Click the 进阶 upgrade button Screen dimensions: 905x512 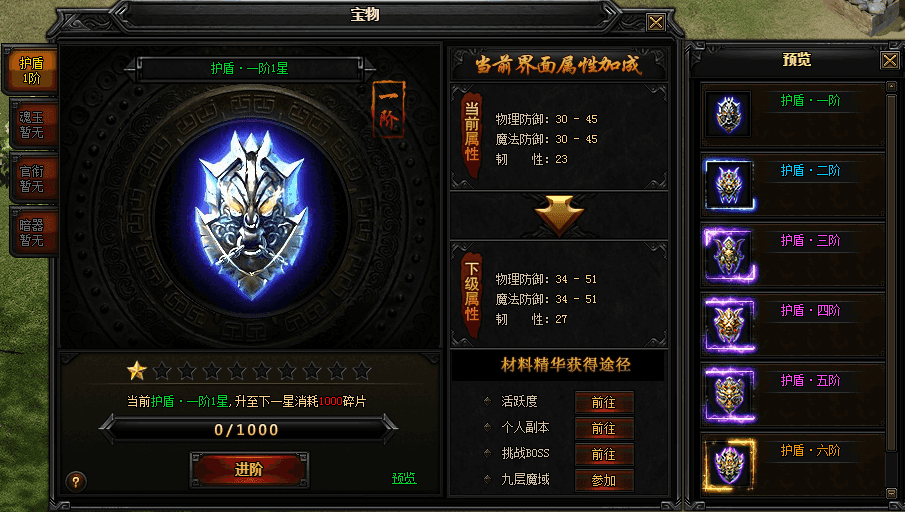[x=249, y=469]
